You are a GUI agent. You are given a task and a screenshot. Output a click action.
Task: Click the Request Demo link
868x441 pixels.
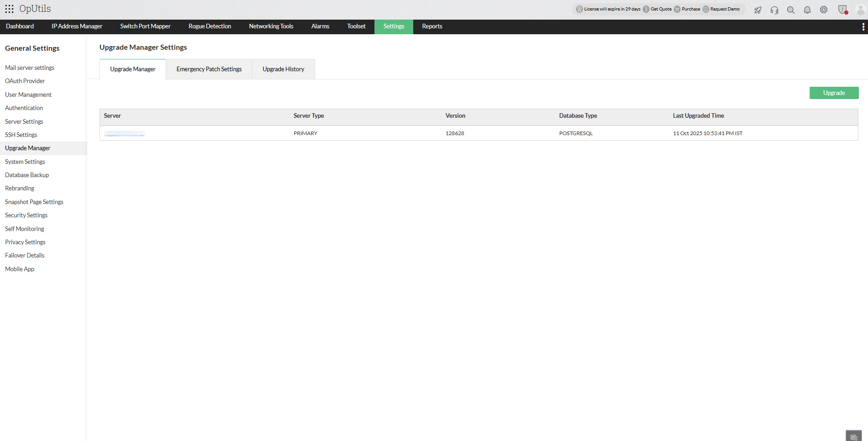click(725, 9)
